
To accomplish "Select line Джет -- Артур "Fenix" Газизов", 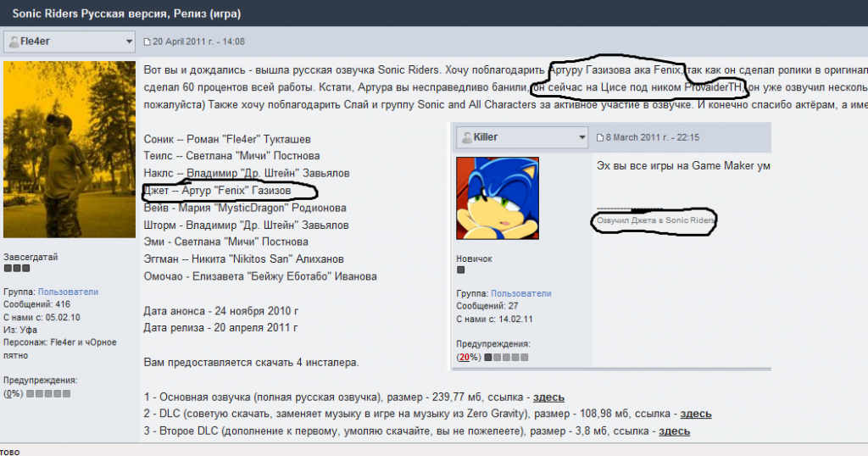I will (x=217, y=191).
